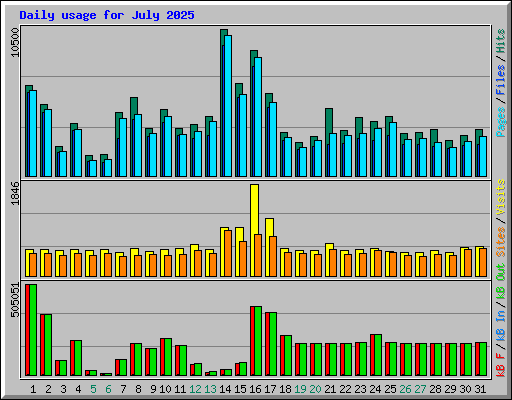
Task: Click day 2 on the x-axis
Action: pos(48,389)
